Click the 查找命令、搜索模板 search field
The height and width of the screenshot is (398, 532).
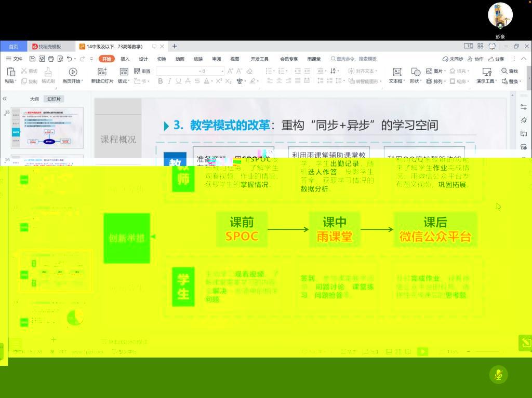[x=353, y=59]
